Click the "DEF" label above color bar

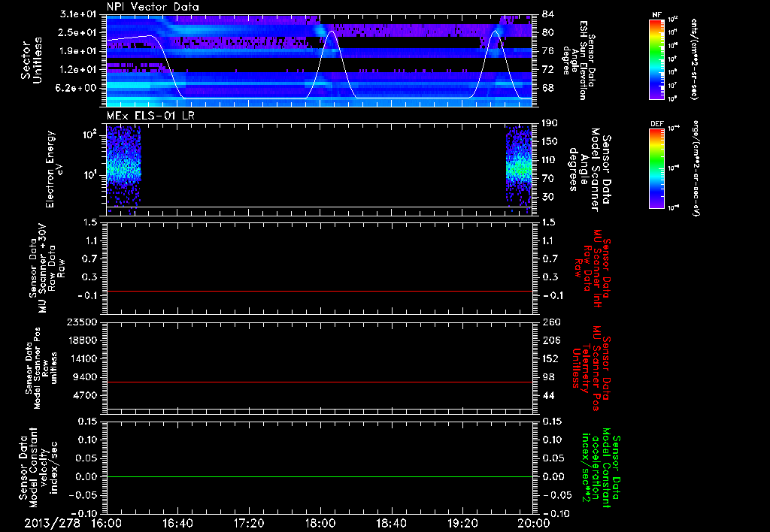(657, 124)
